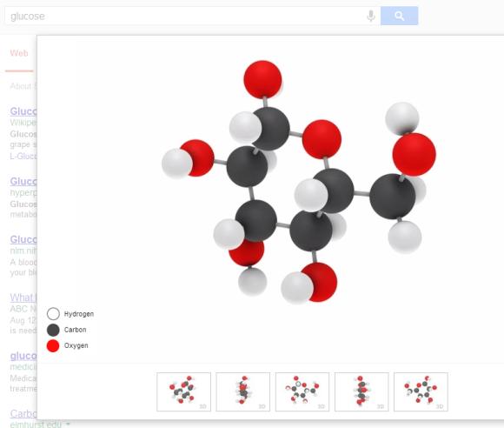
Task: Click the blue search magnifier button
Action: 399,16
